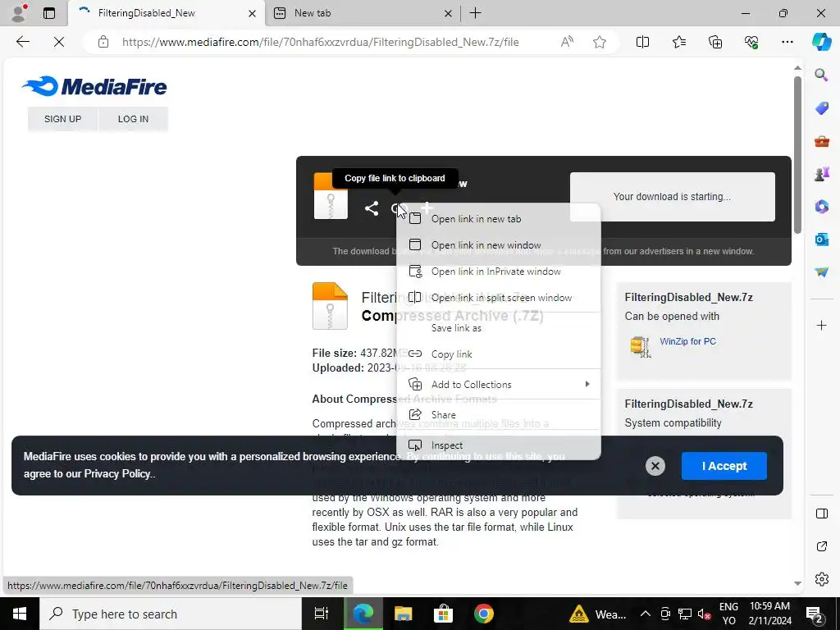Click the page vertical scrollbar thumb

(797, 154)
